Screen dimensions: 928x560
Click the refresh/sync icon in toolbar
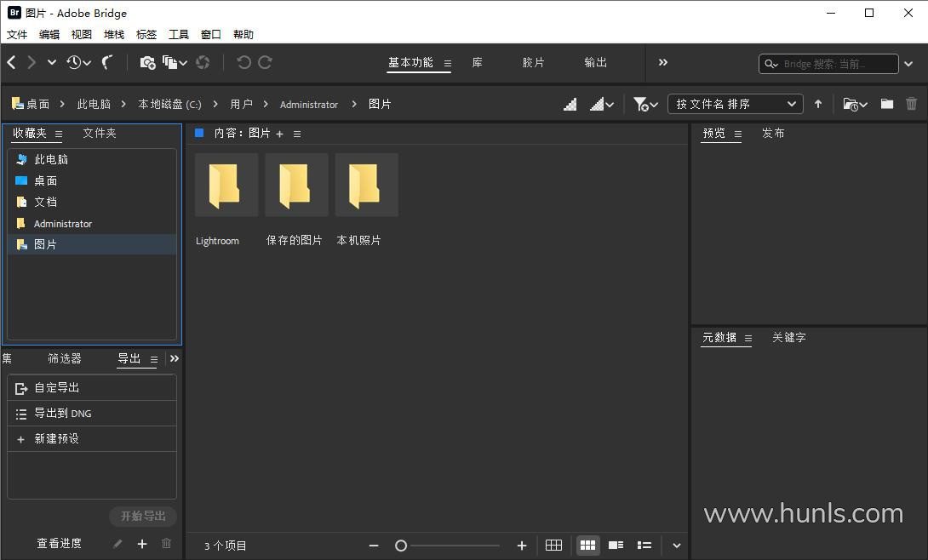[x=203, y=62]
